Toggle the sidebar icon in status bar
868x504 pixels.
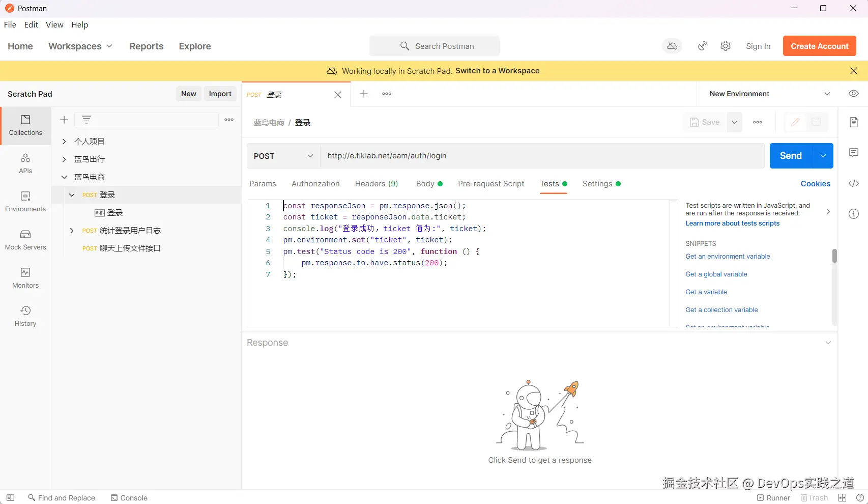[x=10, y=498]
